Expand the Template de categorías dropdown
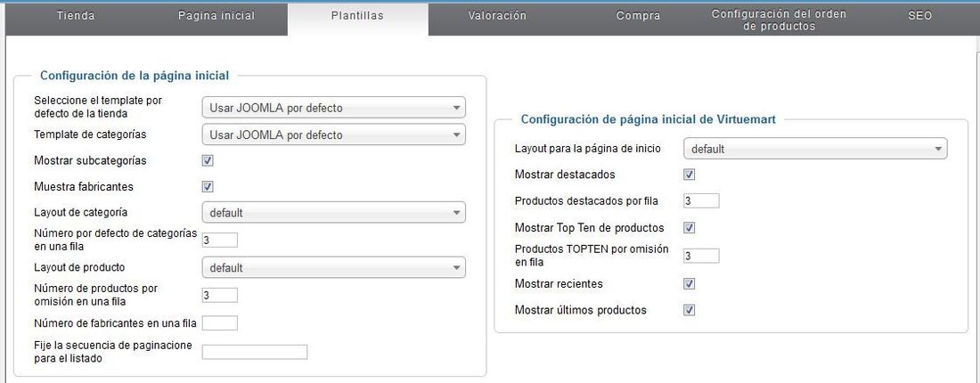The width and height of the screenshot is (980, 383). [334, 134]
